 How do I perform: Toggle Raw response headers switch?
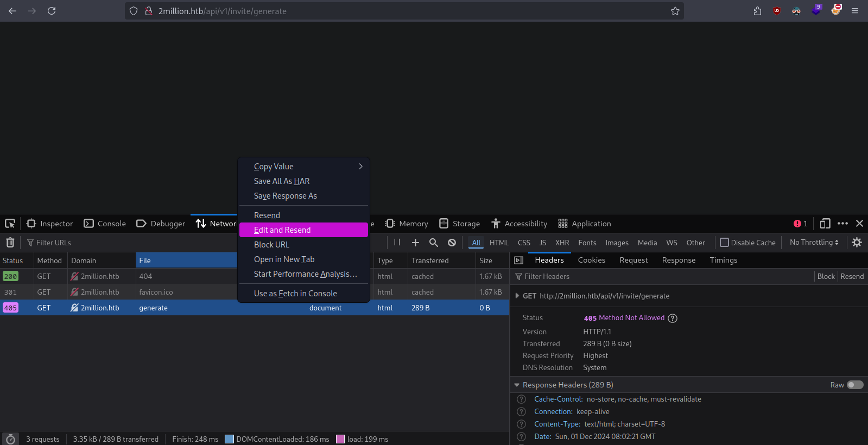(x=855, y=385)
